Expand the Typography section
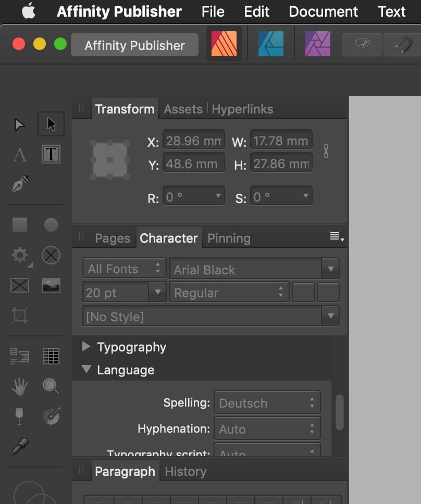 [x=86, y=347]
